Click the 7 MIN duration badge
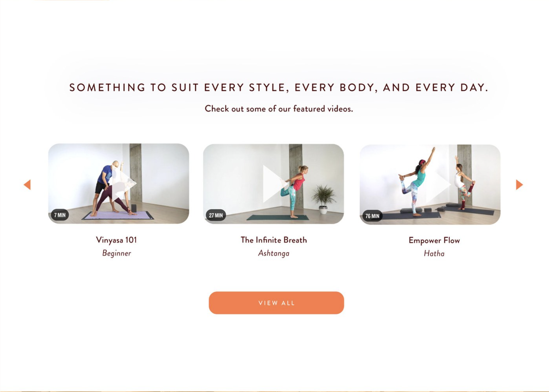 [60, 215]
